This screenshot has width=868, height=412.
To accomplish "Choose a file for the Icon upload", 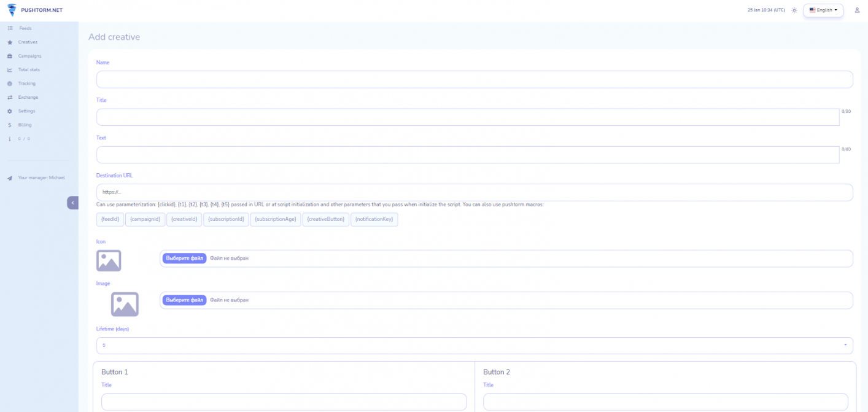I will (x=184, y=258).
